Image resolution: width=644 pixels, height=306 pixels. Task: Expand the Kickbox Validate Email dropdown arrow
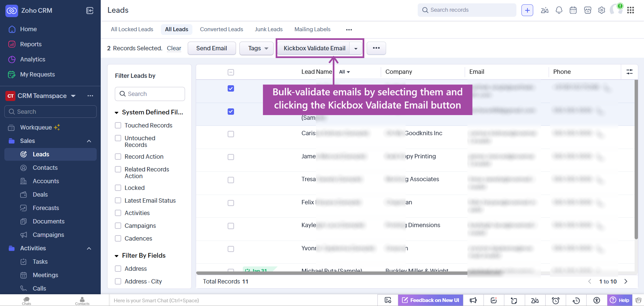pyautogui.click(x=356, y=49)
